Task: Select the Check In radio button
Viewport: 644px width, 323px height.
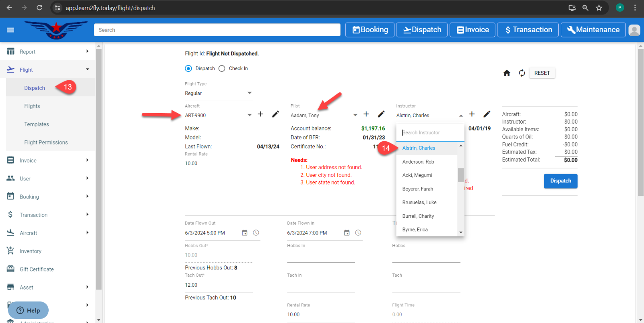Action: (x=222, y=68)
